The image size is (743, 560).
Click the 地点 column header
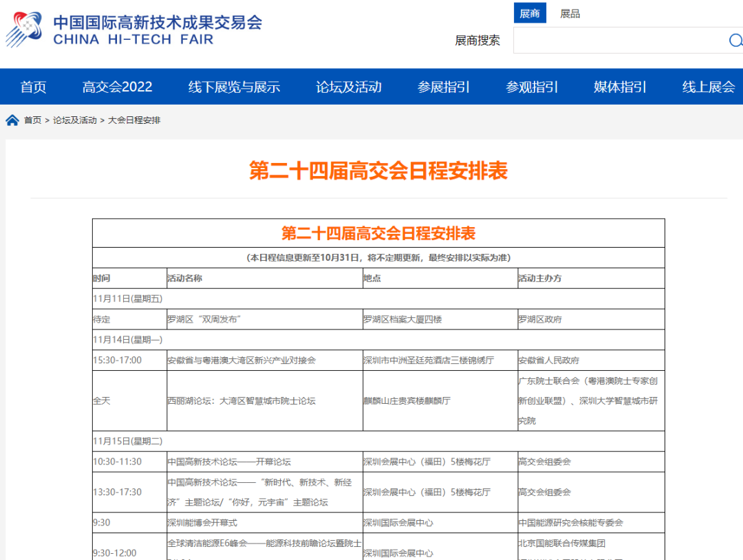coord(440,278)
